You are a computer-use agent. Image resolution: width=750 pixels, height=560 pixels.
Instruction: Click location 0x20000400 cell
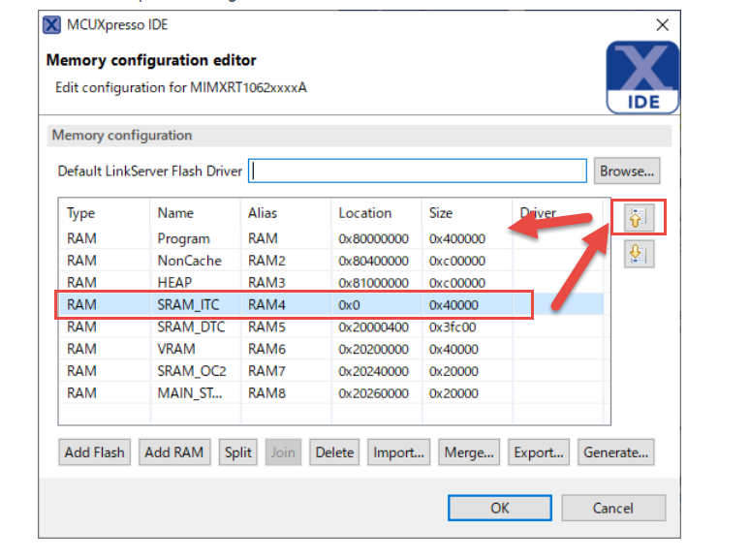374,327
